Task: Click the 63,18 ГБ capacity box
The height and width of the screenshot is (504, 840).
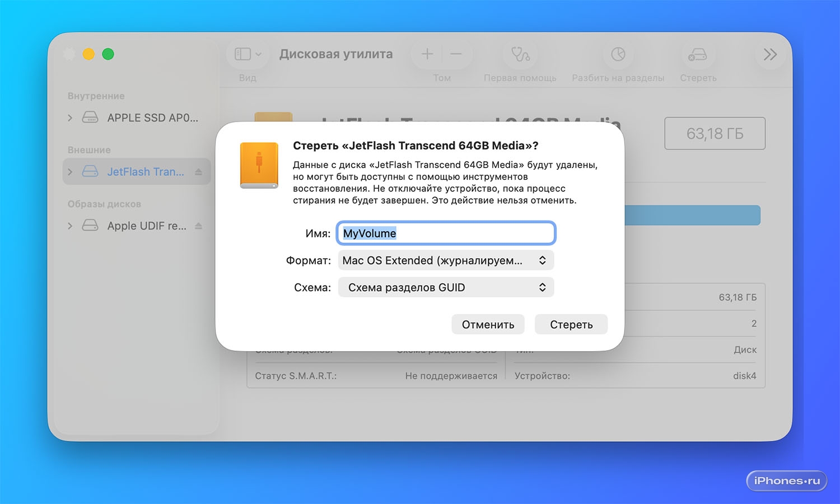Action: point(715,133)
